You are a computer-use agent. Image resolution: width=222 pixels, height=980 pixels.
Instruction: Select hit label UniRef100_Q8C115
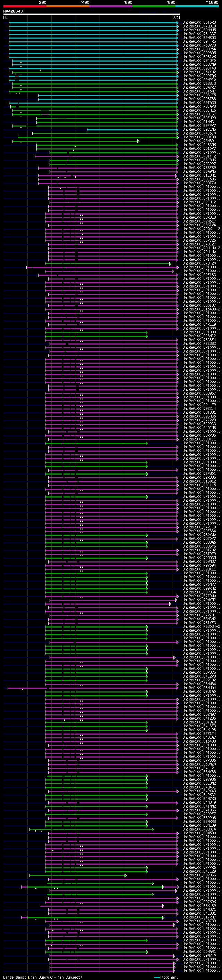[199, 485]
